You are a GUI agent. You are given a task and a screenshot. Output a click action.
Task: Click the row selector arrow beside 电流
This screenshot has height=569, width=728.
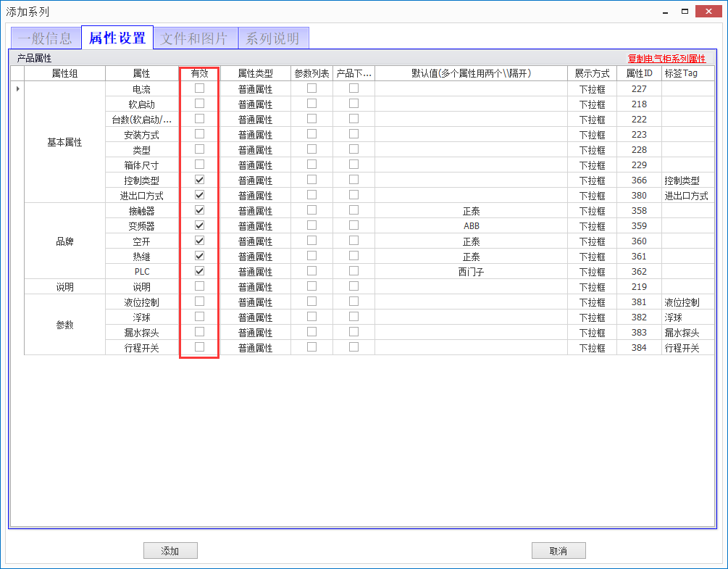(x=16, y=88)
